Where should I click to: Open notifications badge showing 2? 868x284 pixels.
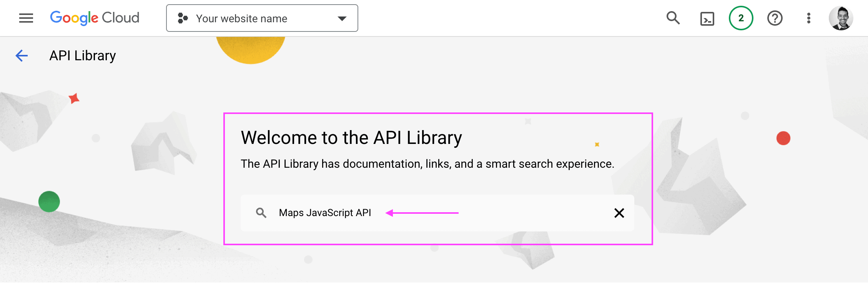741,18
